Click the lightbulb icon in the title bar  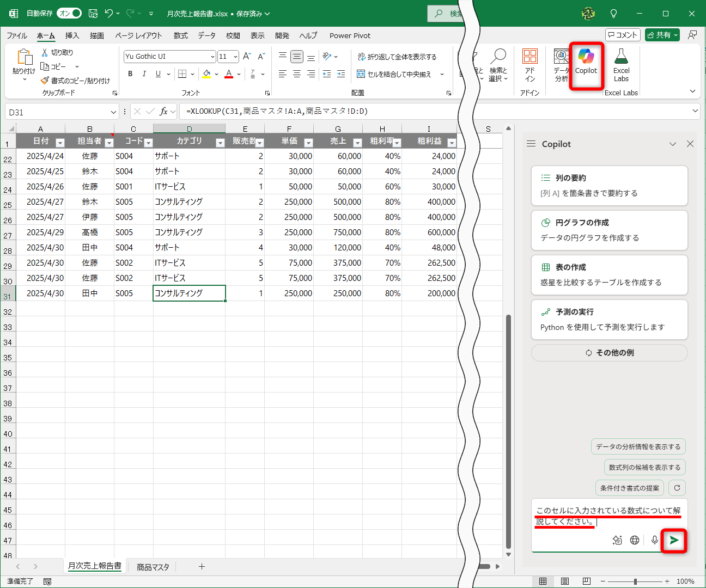point(614,14)
